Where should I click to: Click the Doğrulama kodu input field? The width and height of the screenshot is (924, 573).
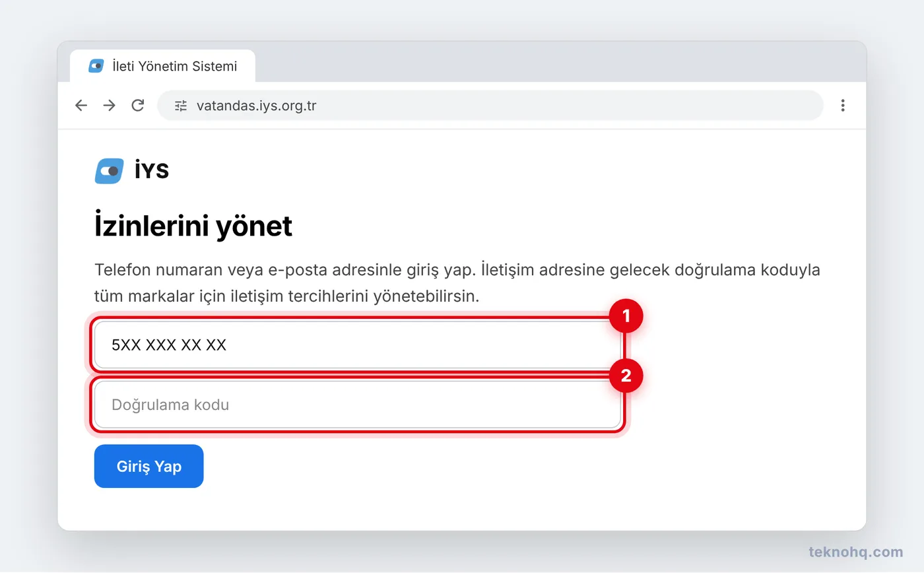pyautogui.click(x=357, y=405)
